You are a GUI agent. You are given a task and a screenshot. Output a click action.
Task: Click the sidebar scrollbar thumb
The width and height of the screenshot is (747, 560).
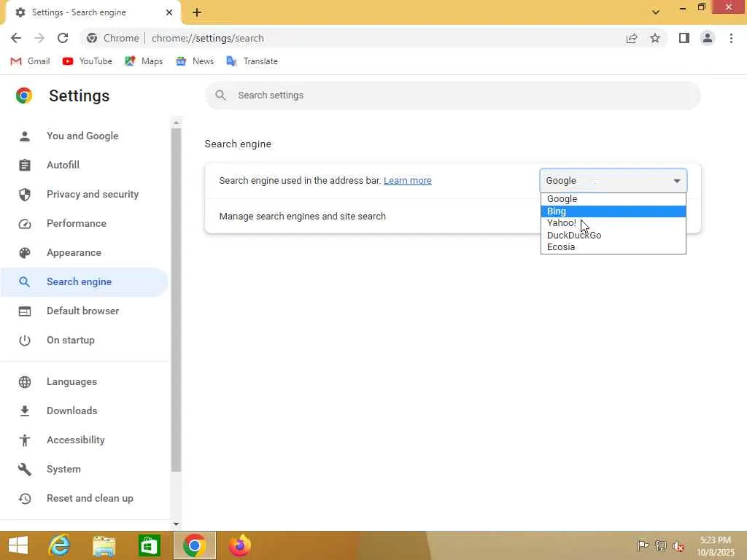coord(177,300)
